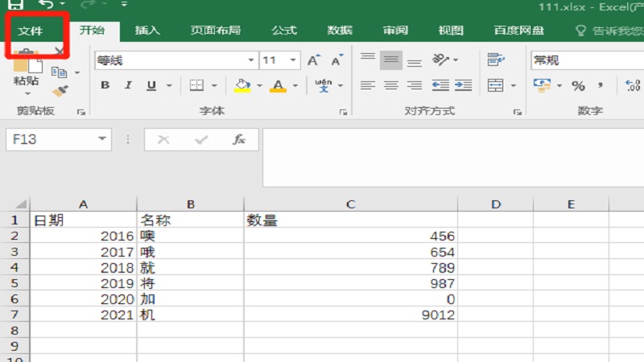Switch to the 插入 ribbon tab
The height and width of the screenshot is (362, 644).
[x=147, y=31]
